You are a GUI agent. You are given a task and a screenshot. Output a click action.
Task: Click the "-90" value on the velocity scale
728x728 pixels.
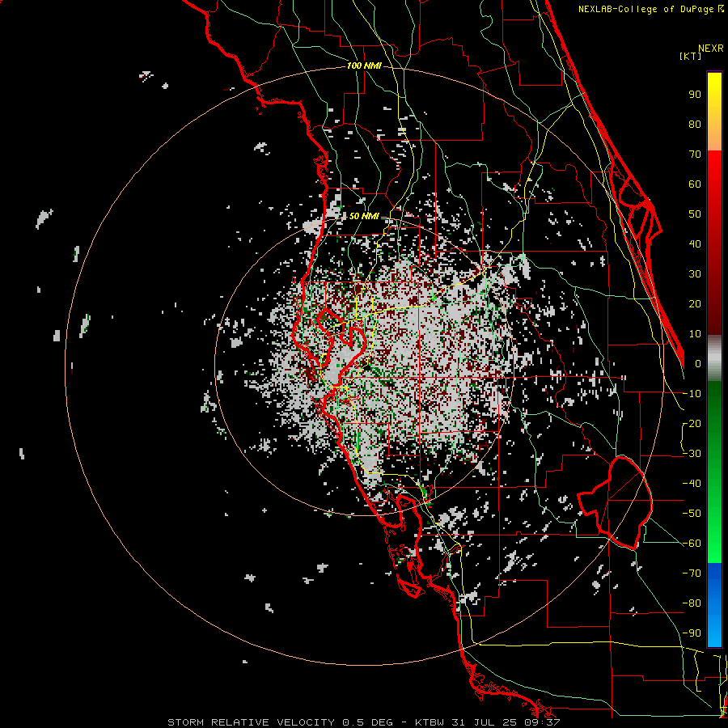coord(692,633)
